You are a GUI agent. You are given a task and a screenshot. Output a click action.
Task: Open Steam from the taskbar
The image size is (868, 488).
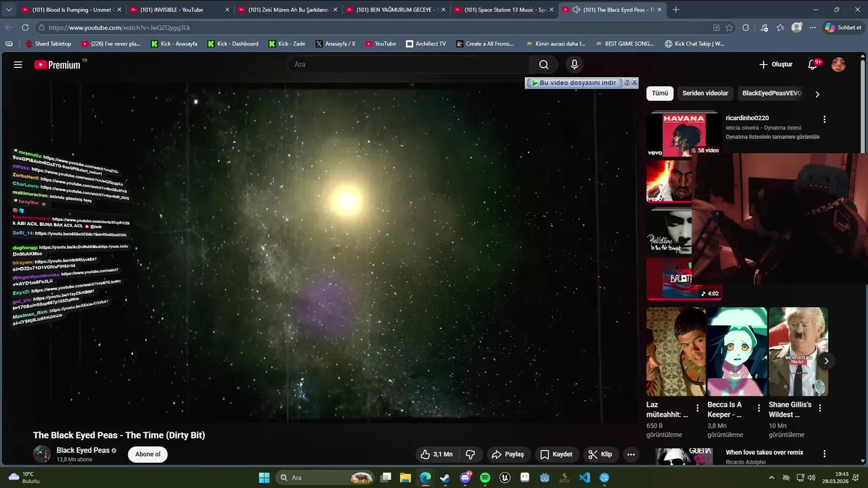pyautogui.click(x=445, y=478)
